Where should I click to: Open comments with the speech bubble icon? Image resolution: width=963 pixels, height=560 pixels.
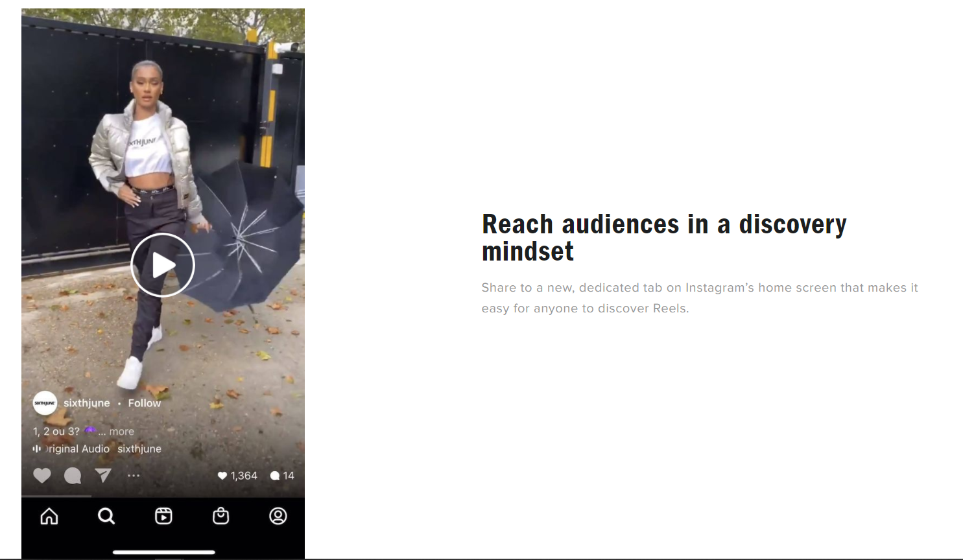pos(73,476)
